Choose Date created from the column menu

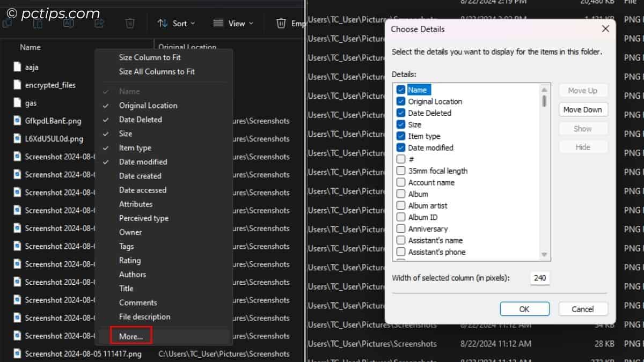tap(140, 176)
